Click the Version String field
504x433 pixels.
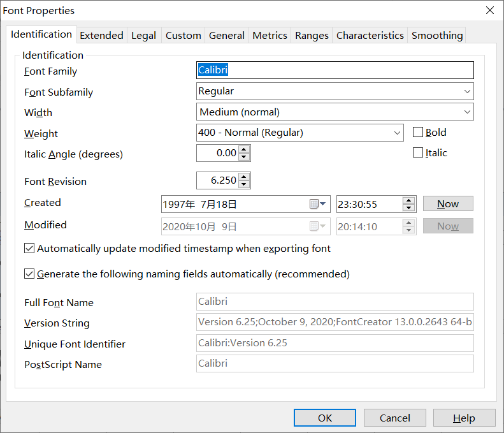(x=335, y=322)
